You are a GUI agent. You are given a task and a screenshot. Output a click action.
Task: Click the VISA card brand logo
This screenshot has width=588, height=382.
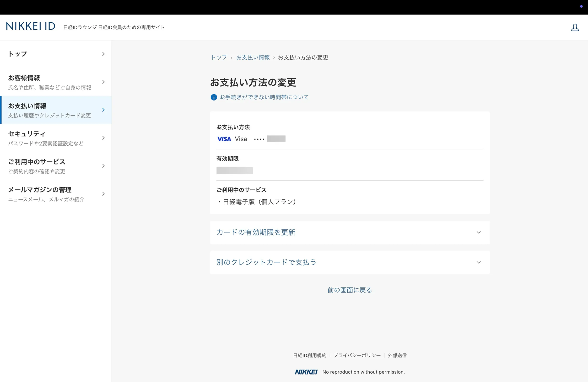(224, 139)
